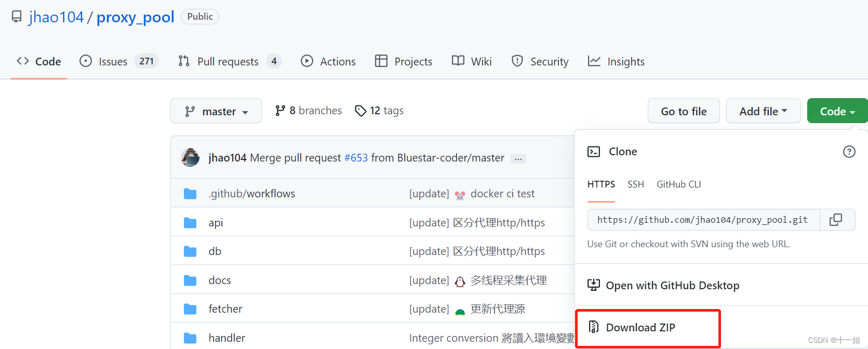This screenshot has width=868, height=349.
Task: Click the terminal icon next to Clone
Action: click(594, 152)
